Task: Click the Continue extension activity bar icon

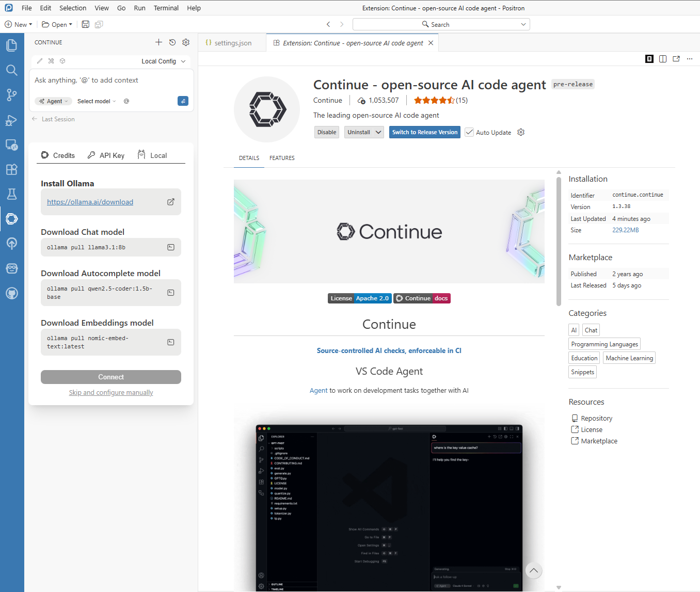Action: pyautogui.click(x=11, y=219)
